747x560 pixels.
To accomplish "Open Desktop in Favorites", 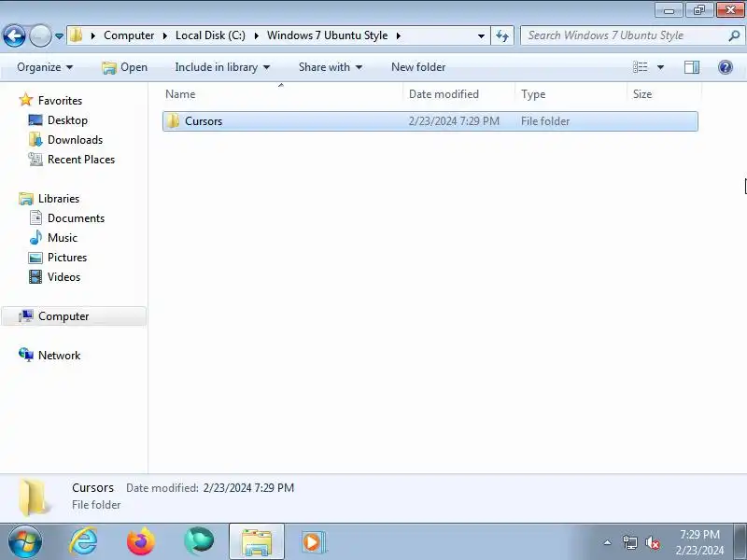I will pyautogui.click(x=67, y=120).
